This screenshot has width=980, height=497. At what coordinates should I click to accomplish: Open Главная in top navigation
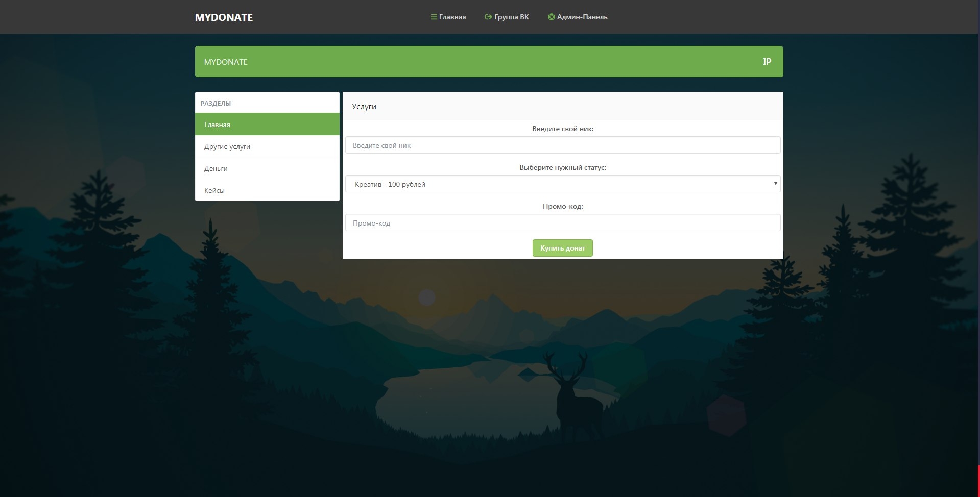(448, 17)
